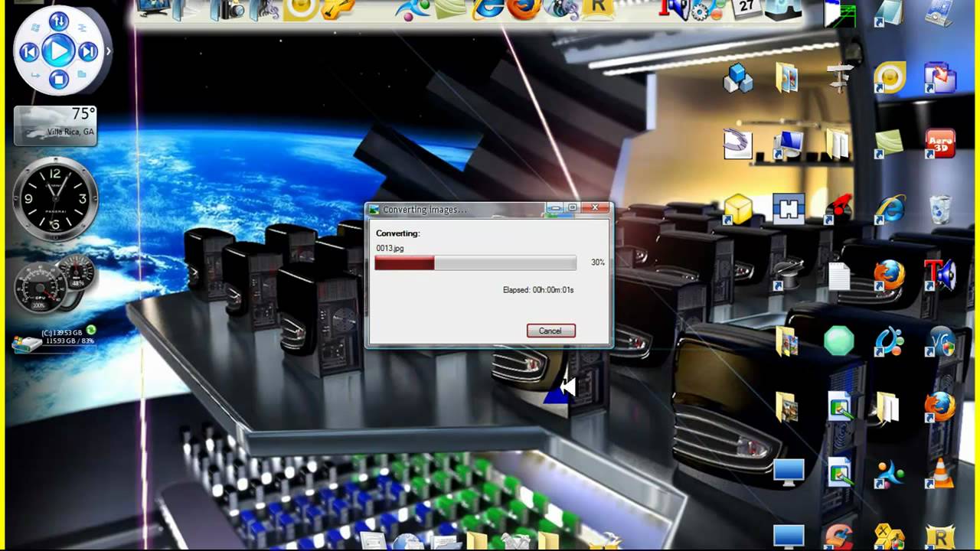Open the green octagon desktop icon
The width and height of the screenshot is (980, 551).
[x=839, y=341]
